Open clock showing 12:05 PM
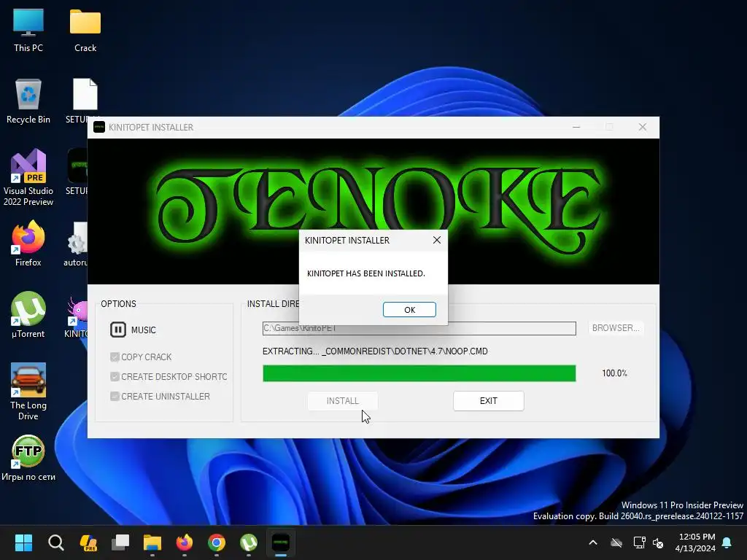The image size is (747, 560). (x=696, y=542)
